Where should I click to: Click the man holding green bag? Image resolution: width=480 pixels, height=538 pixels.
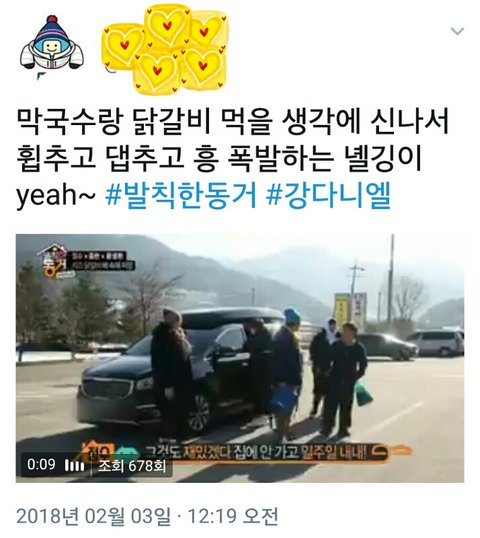[347, 379]
